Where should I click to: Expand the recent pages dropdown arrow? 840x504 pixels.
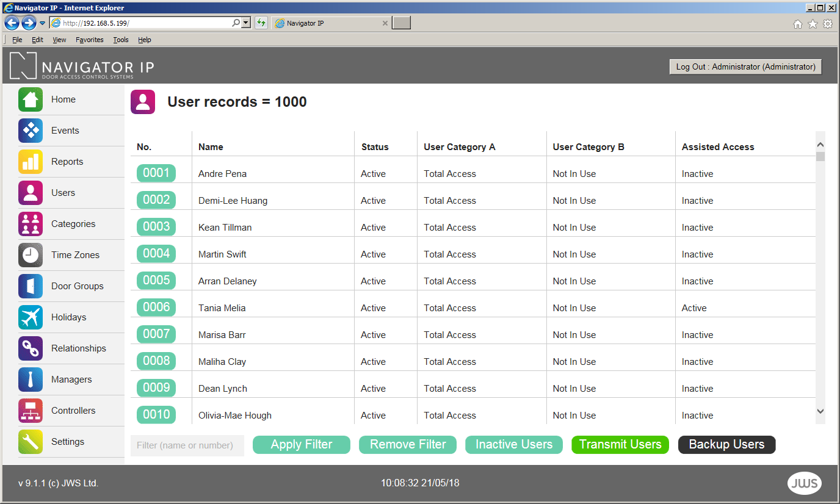click(x=43, y=23)
